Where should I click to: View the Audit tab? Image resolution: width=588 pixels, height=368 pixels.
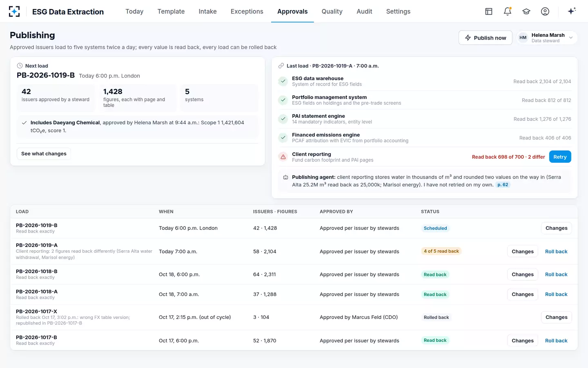click(364, 11)
